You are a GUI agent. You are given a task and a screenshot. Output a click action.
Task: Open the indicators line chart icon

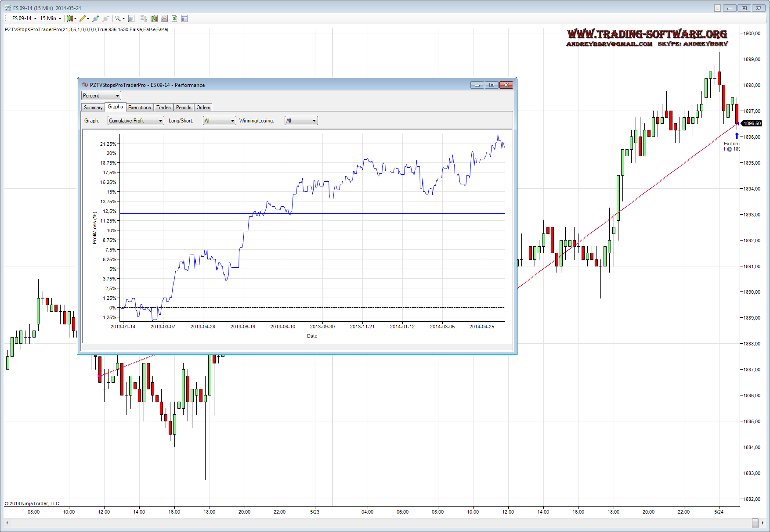click(x=164, y=18)
